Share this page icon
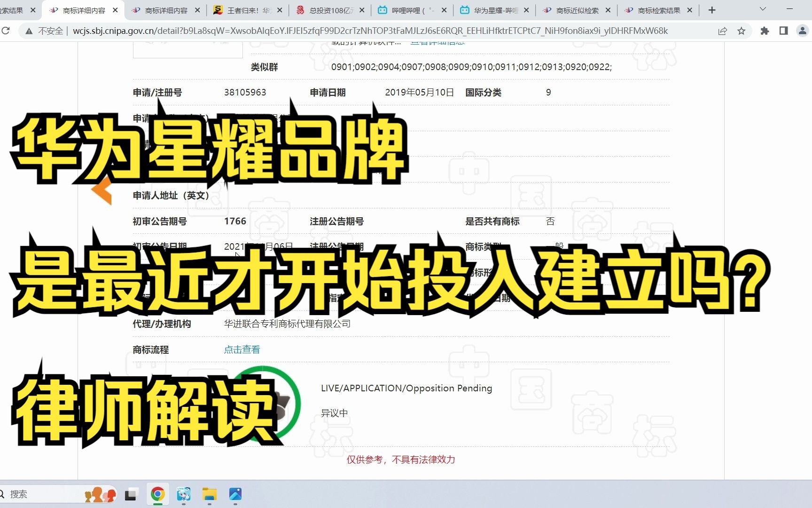Viewport: 812px width, 508px height. [x=723, y=31]
